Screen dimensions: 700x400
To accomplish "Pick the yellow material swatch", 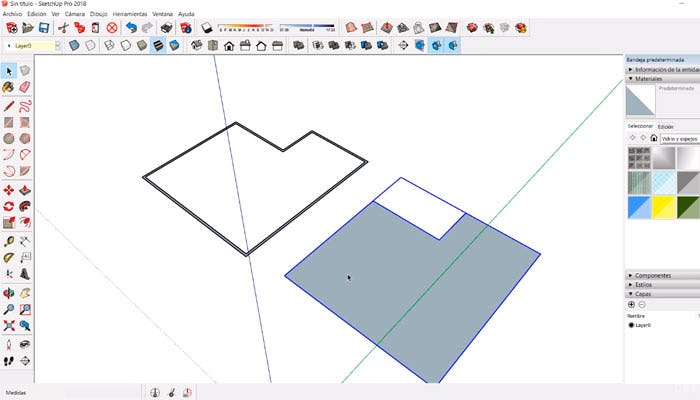I will [x=664, y=208].
